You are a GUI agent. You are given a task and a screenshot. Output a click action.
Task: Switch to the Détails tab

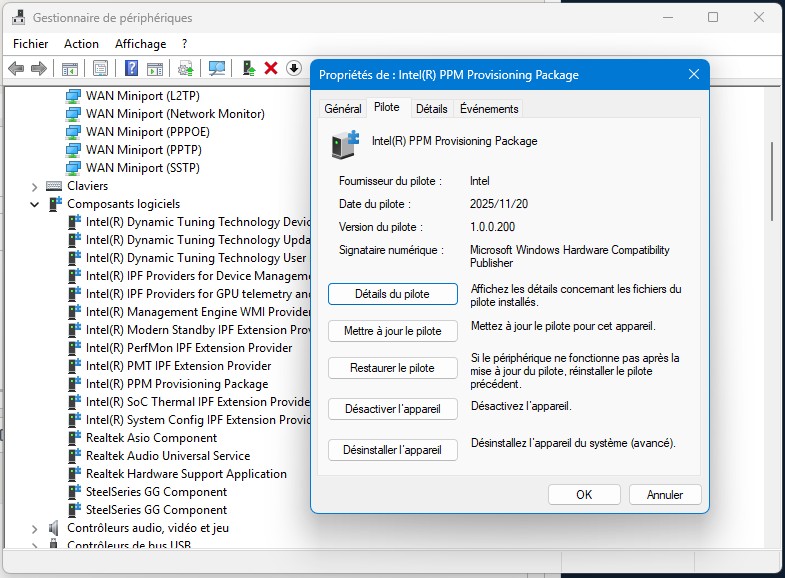431,109
